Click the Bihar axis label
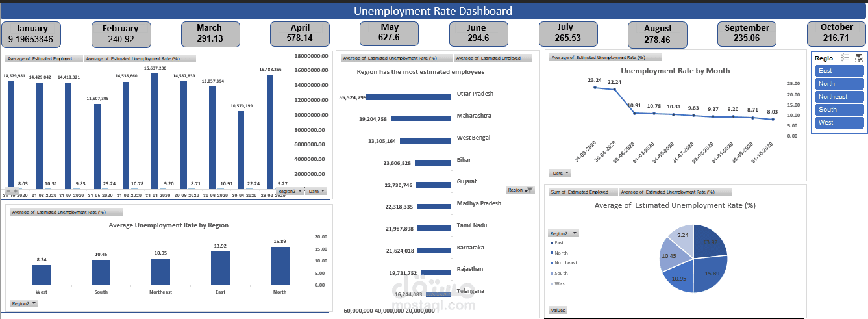 [x=464, y=159]
